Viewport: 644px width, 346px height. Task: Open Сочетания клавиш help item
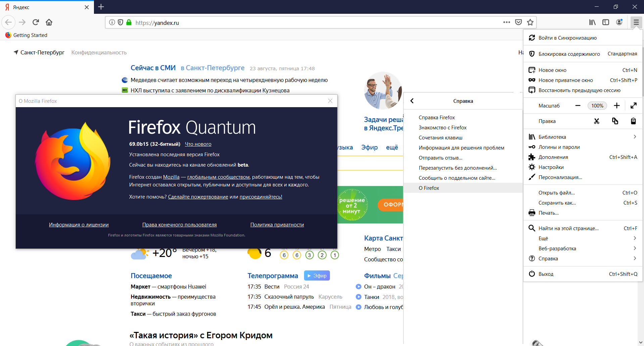click(463, 138)
